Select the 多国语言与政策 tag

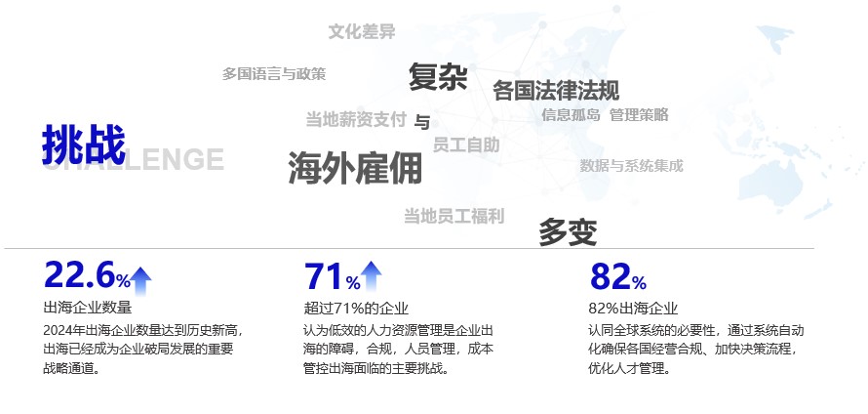274,73
